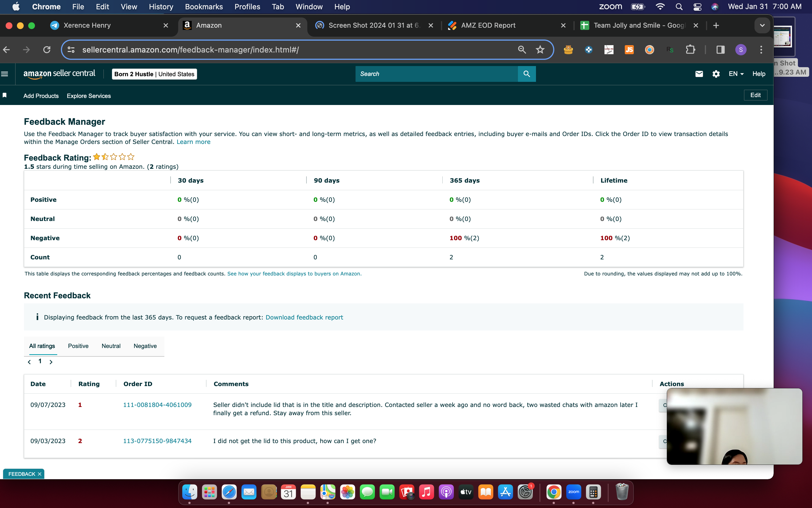Open System Settings from the Dock
The width and height of the screenshot is (812, 508).
(525, 492)
